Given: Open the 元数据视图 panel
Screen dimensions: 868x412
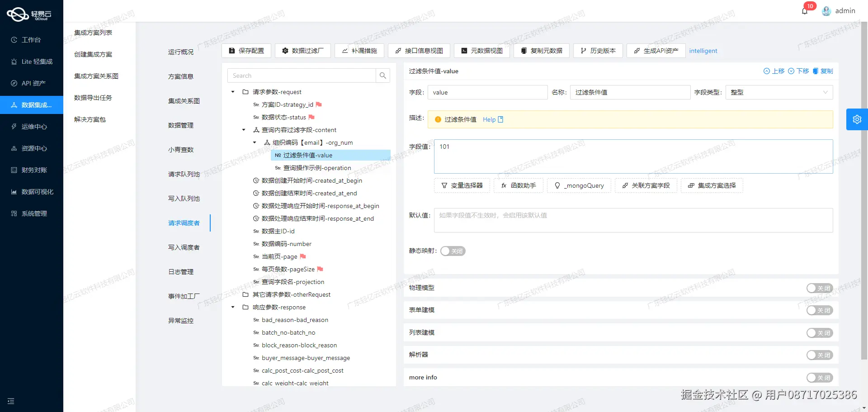Looking at the screenshot, I should [x=481, y=51].
